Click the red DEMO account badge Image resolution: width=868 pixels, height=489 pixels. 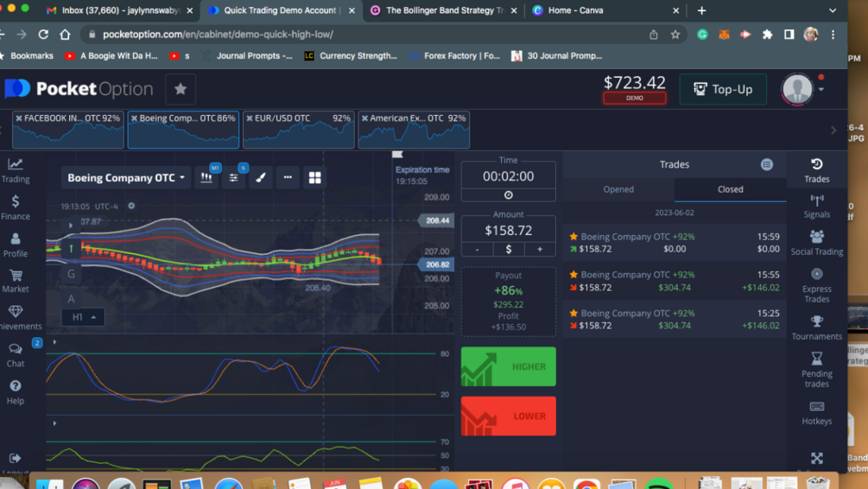[635, 98]
